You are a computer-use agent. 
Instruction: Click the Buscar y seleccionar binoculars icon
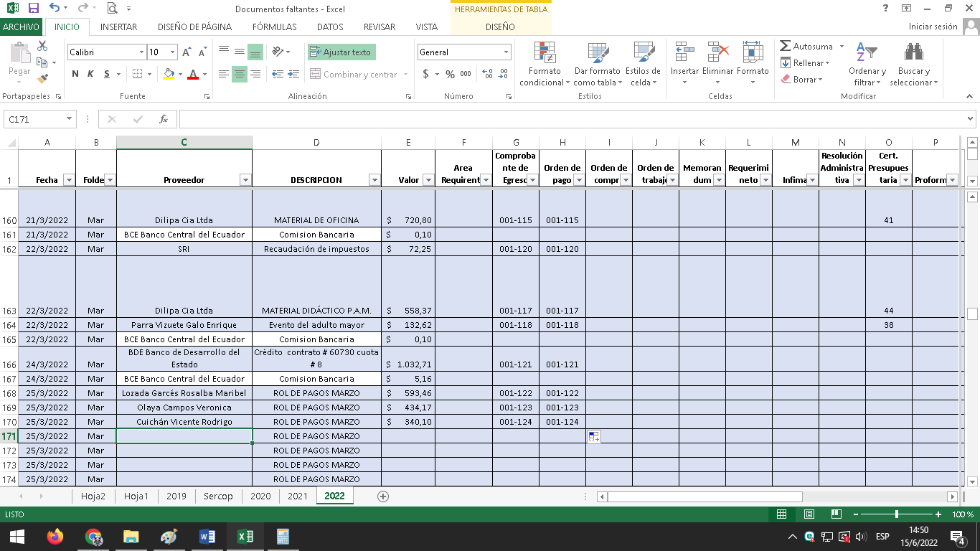[x=913, y=53]
